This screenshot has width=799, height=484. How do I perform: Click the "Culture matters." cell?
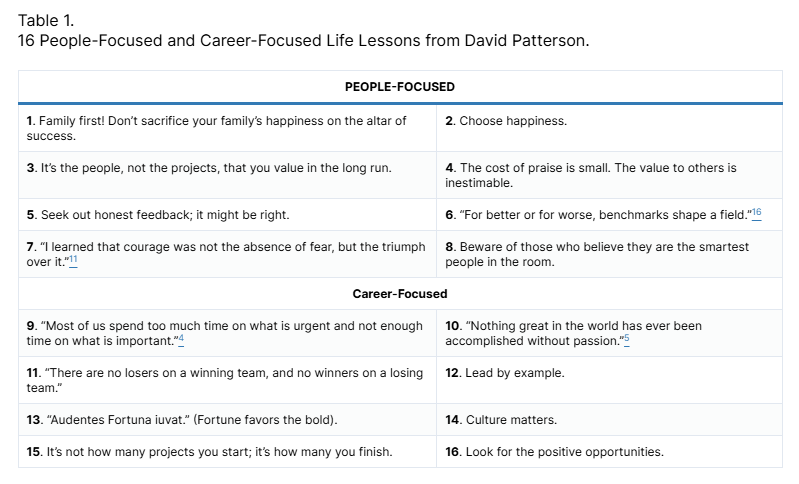coord(500,420)
